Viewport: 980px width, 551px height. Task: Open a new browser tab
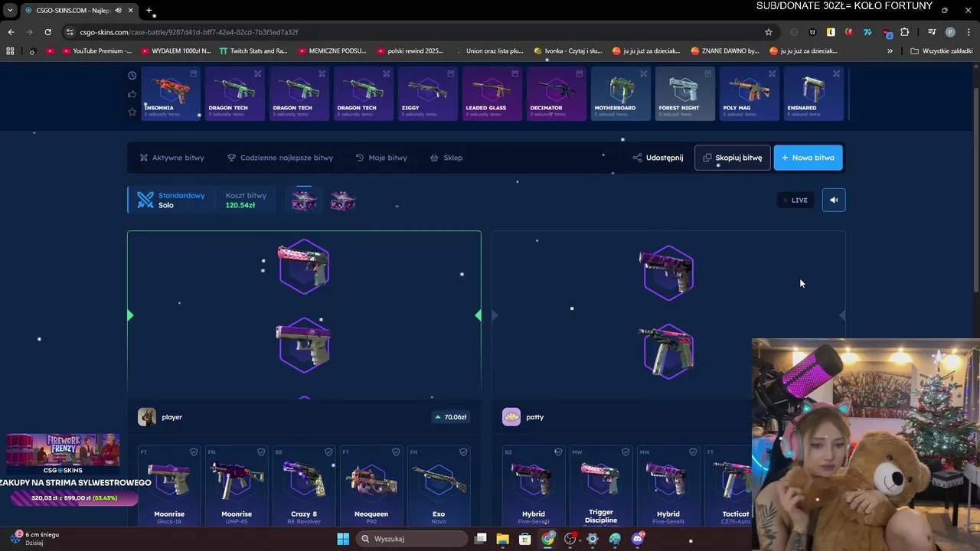coord(149,11)
